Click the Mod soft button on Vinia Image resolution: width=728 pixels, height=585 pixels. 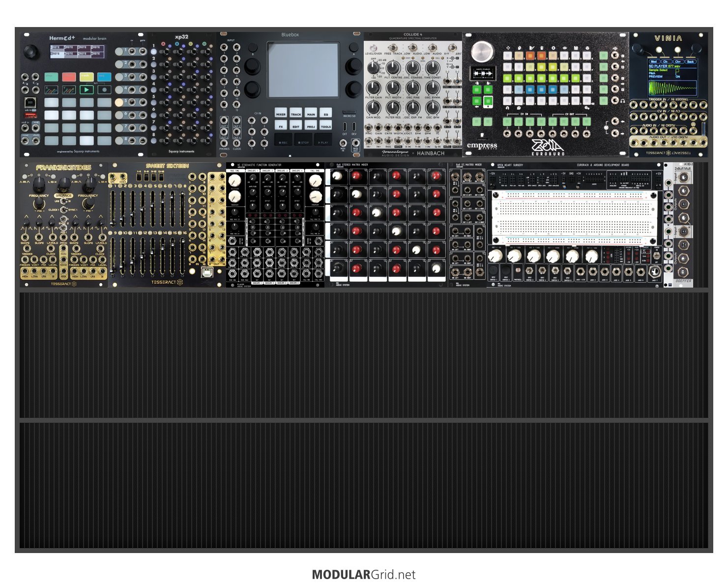(654, 62)
